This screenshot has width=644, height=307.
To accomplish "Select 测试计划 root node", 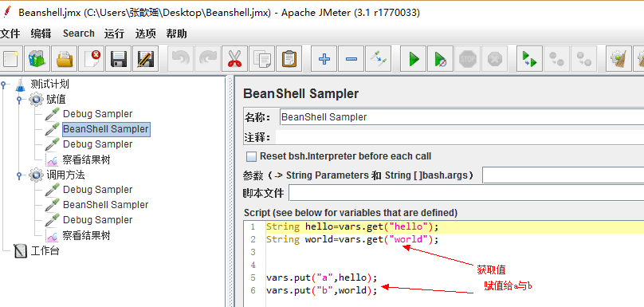I will (49, 85).
